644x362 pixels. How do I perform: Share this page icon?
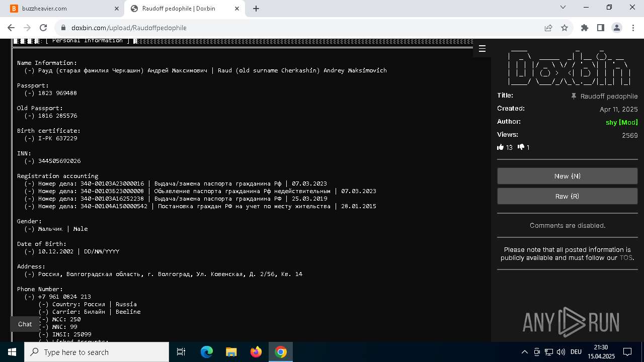click(548, 28)
